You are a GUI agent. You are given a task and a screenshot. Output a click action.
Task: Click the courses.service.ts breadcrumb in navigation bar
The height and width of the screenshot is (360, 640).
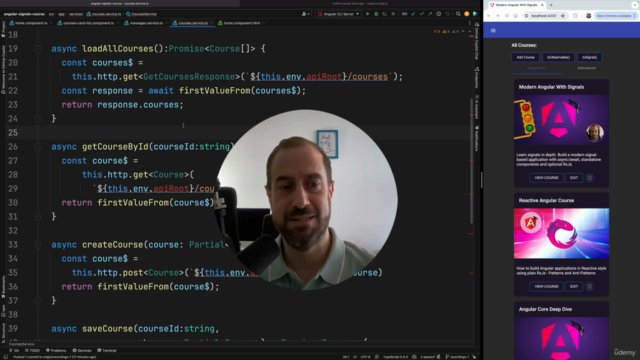103,14
